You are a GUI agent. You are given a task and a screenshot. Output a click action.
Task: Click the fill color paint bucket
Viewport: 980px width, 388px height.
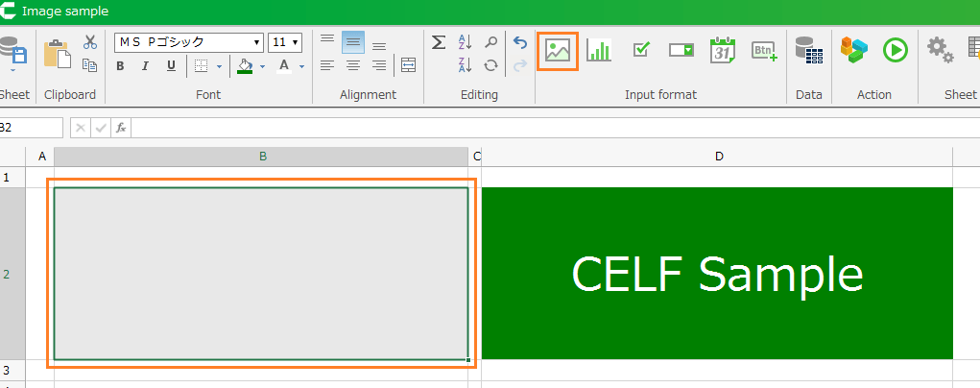coord(245,66)
